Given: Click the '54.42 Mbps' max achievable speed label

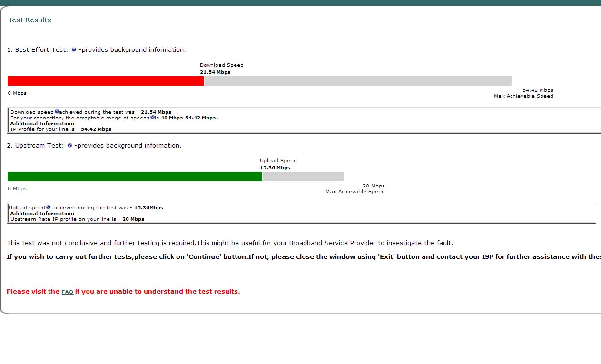Looking at the screenshot, I should [x=538, y=90].
